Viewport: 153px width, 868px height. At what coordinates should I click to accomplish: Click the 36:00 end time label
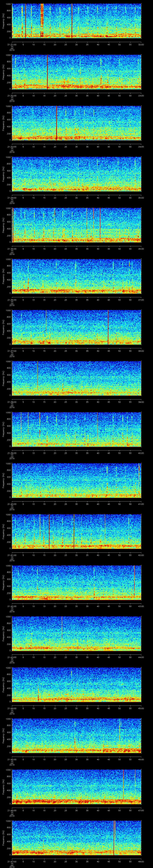coord(141,249)
